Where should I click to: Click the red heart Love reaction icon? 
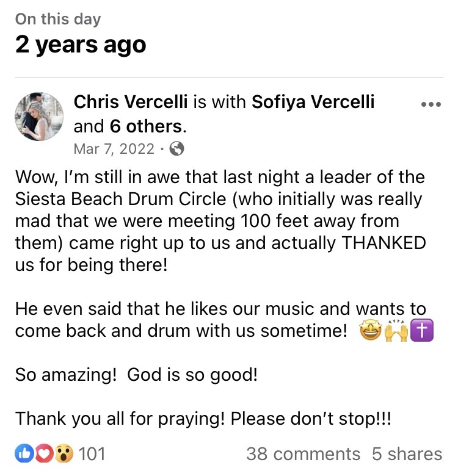[45, 453]
